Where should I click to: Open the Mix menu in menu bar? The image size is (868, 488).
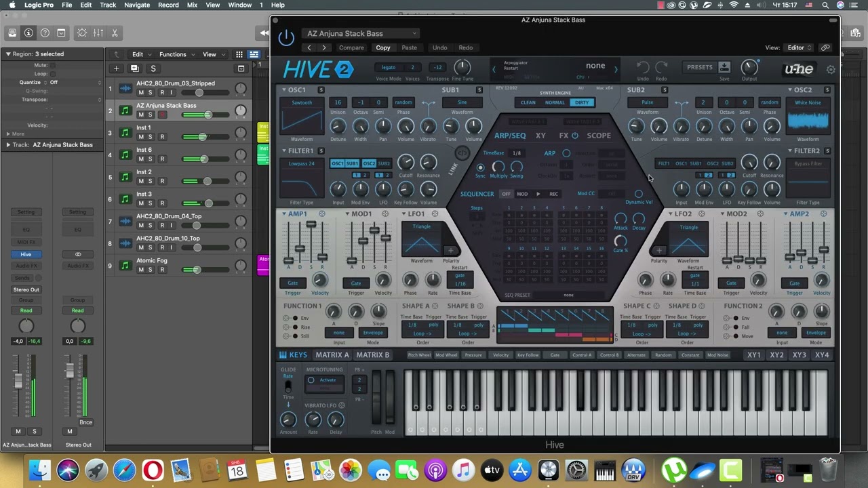coord(192,5)
